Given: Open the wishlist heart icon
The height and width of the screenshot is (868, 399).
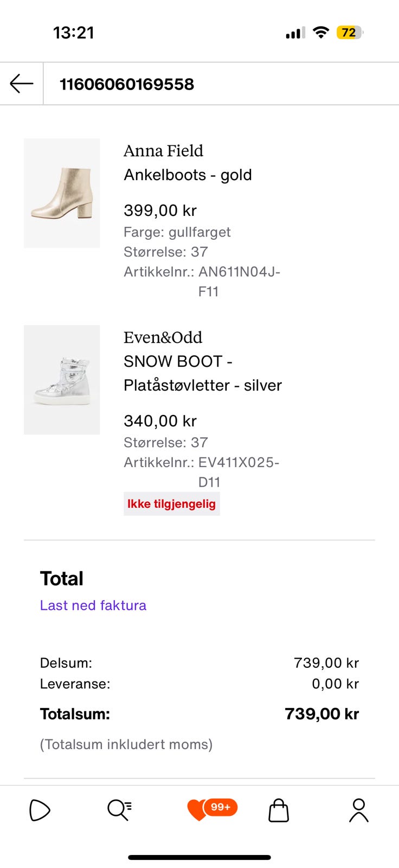Looking at the screenshot, I should (197, 810).
